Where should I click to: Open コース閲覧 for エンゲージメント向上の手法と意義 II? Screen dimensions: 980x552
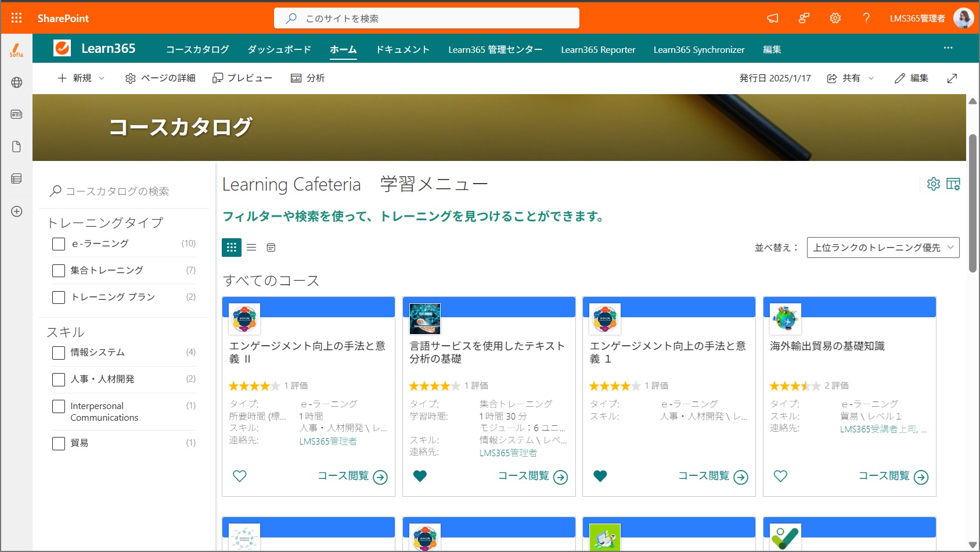[x=352, y=476]
